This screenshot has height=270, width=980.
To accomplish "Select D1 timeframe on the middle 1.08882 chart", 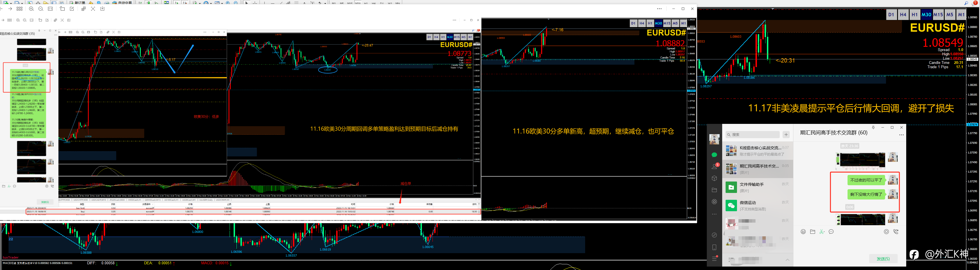I will (633, 23).
